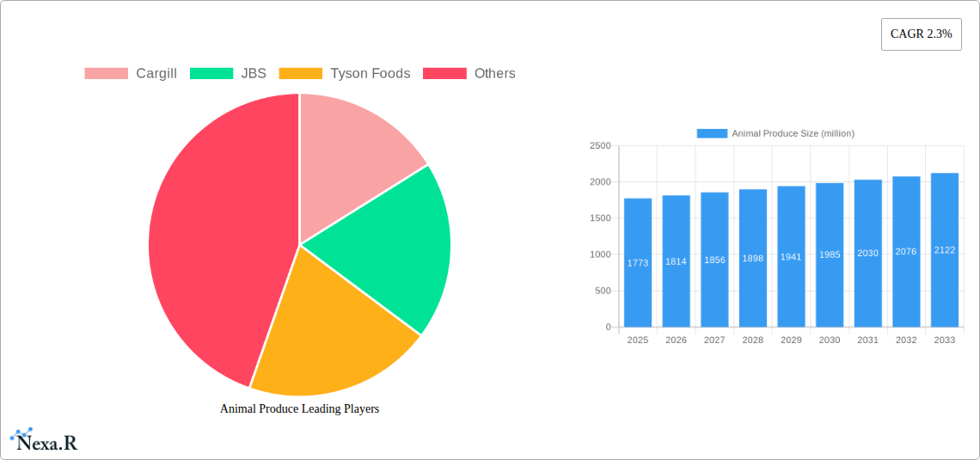
Task: Click the Animal Produce Size (million) label
Action: click(793, 133)
